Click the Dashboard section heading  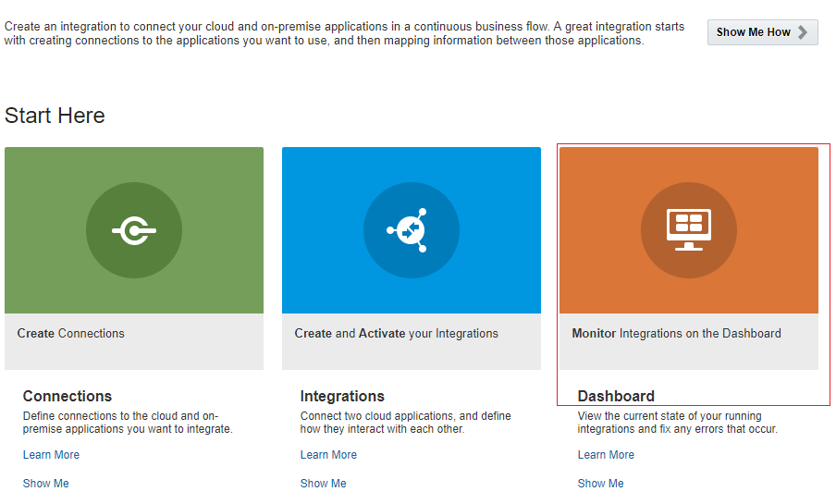616,396
